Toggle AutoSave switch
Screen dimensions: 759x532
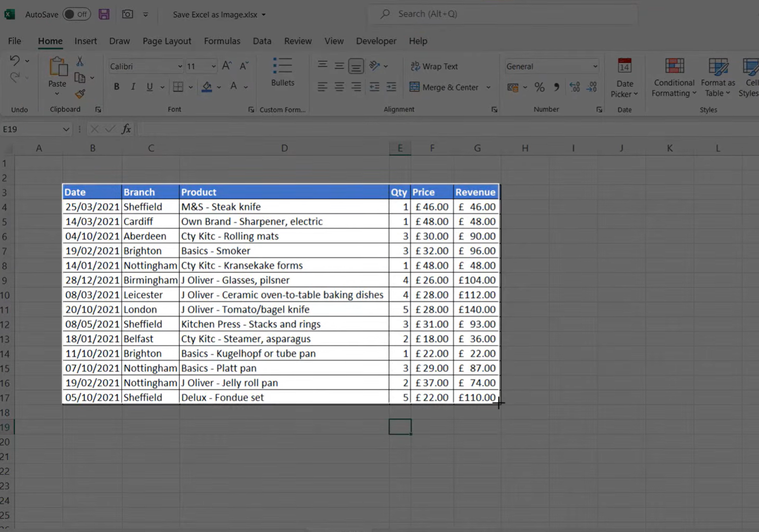[x=77, y=14]
